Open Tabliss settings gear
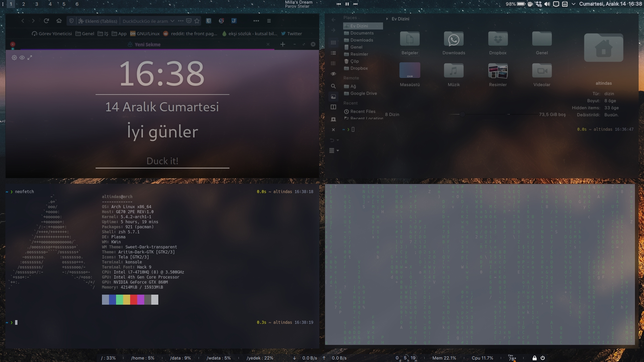644x362 pixels. [14, 58]
